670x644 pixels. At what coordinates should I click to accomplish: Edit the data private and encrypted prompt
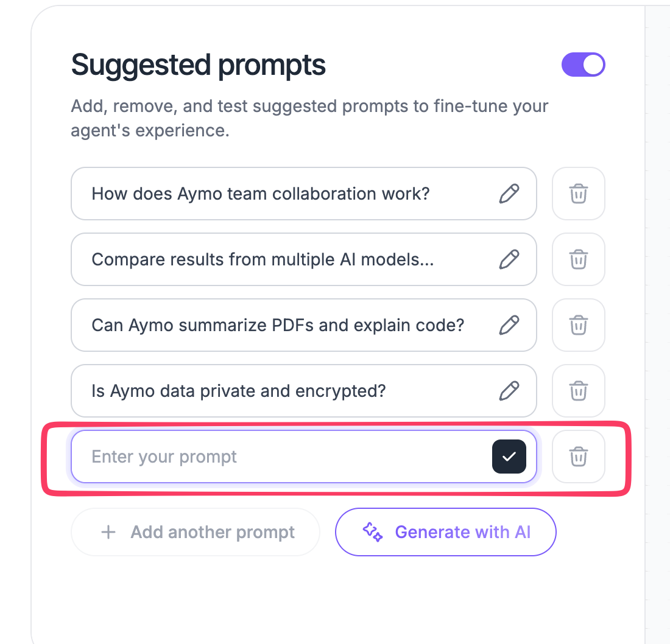pyautogui.click(x=509, y=391)
